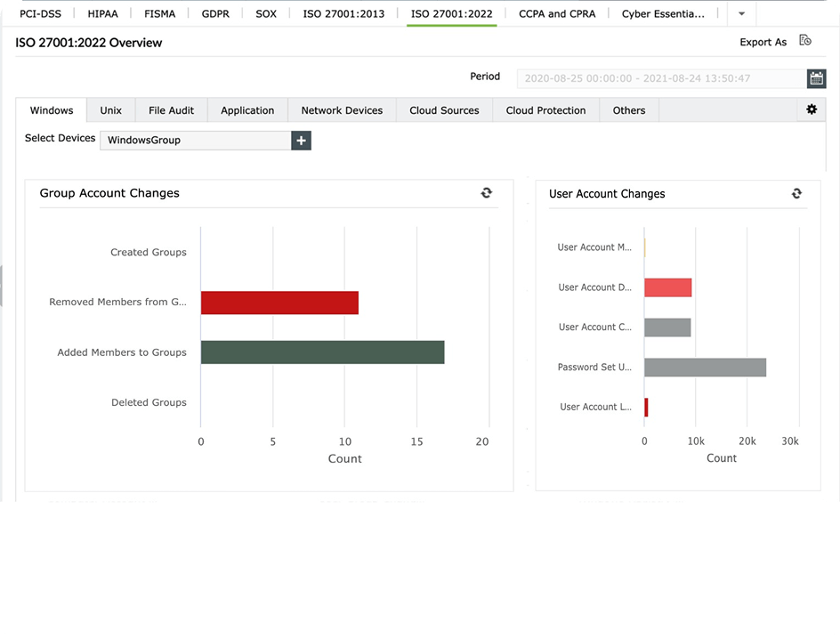The width and height of the screenshot is (840, 639).
Task: Refresh the User Account Changes chart
Action: click(x=796, y=193)
